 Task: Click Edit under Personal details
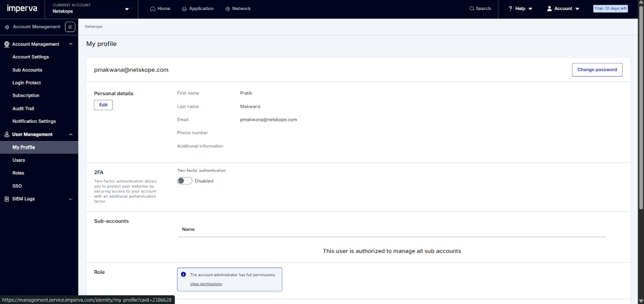[103, 104]
